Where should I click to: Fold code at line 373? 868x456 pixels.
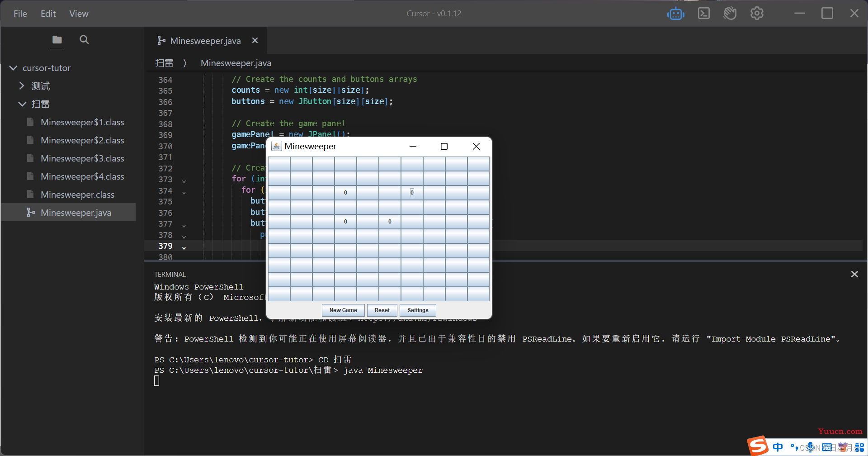[184, 180]
